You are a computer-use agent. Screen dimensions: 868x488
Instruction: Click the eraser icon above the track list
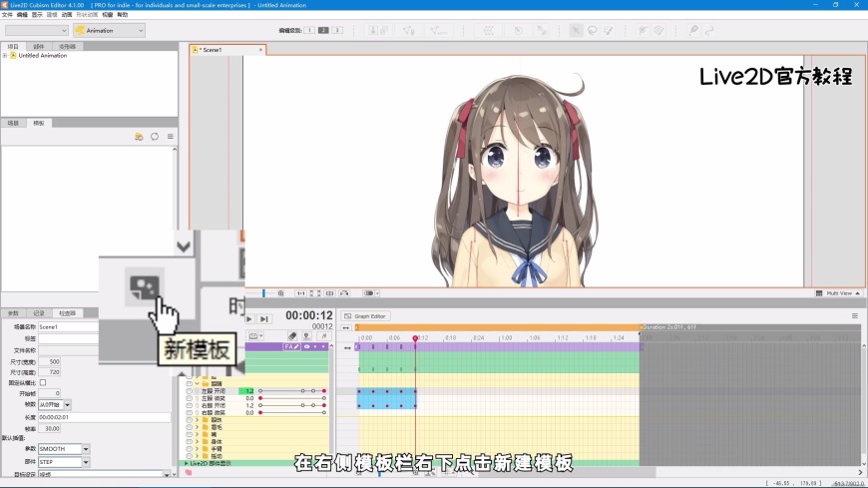292,336
